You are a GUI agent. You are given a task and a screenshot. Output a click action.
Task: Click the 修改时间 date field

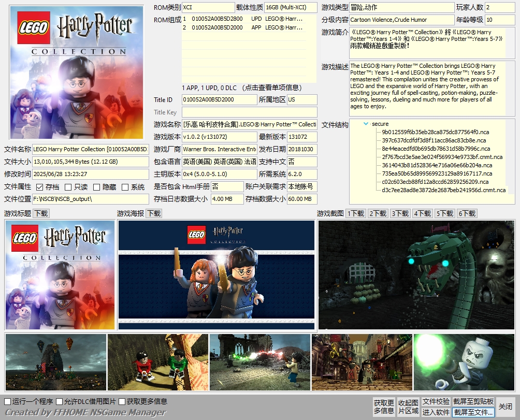tap(91, 174)
